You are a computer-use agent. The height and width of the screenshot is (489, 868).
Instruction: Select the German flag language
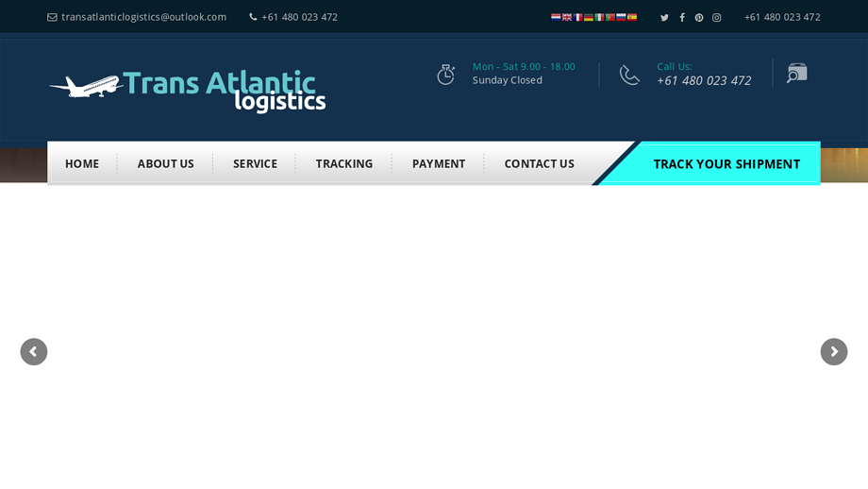[x=589, y=17]
